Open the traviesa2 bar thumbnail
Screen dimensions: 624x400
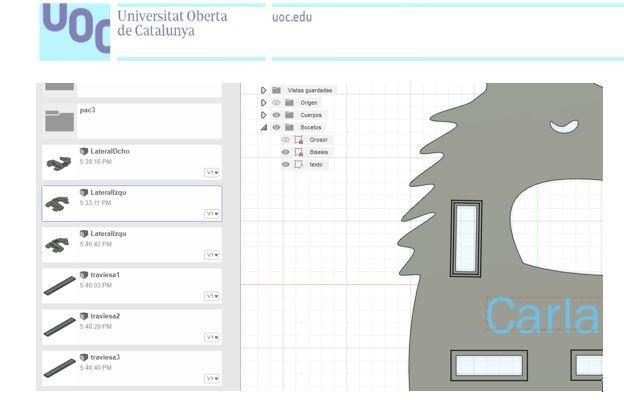click(60, 327)
